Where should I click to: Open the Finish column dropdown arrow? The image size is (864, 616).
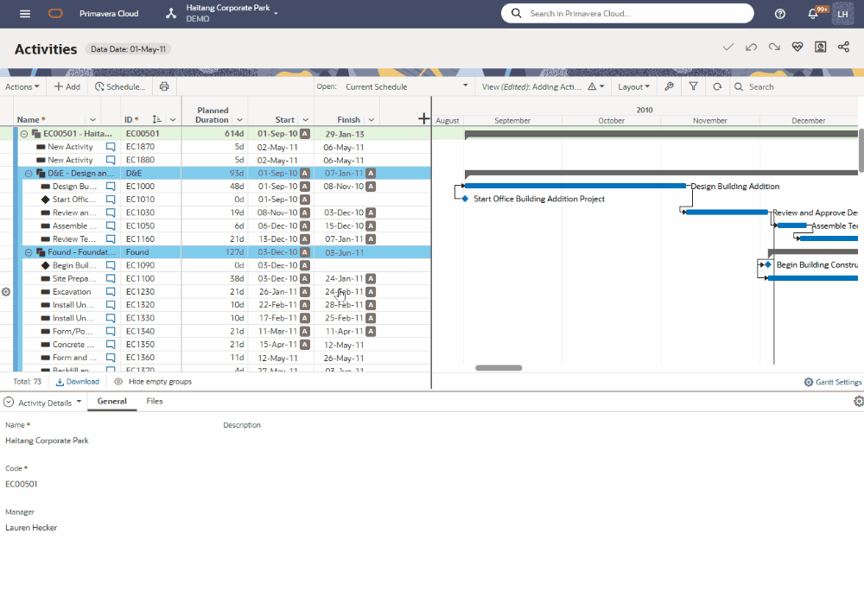[x=372, y=119]
